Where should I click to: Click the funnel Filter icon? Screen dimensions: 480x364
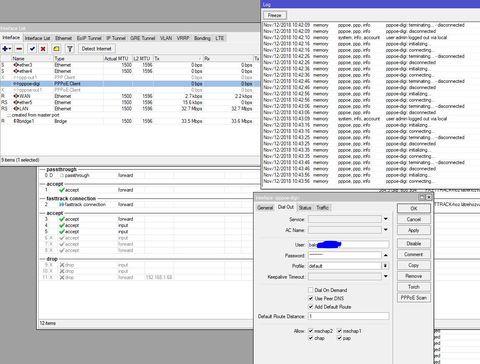pos(70,49)
